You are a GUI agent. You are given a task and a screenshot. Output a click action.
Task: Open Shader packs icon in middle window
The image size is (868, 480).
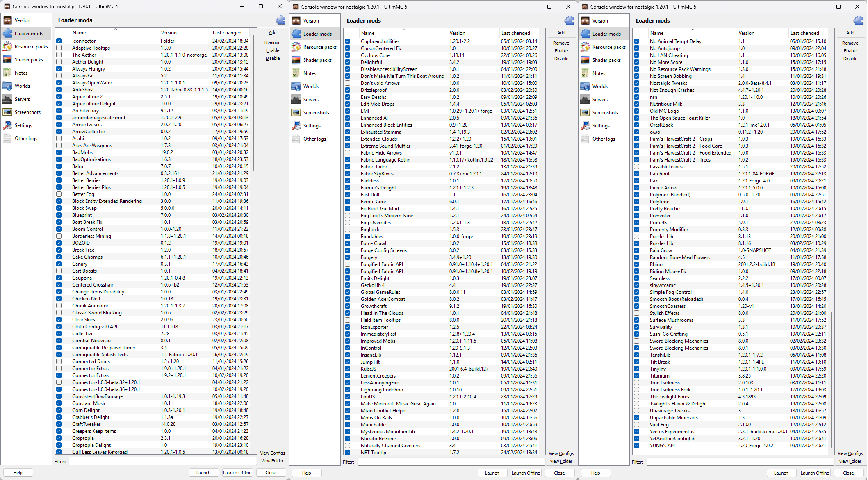pyautogui.click(x=296, y=60)
